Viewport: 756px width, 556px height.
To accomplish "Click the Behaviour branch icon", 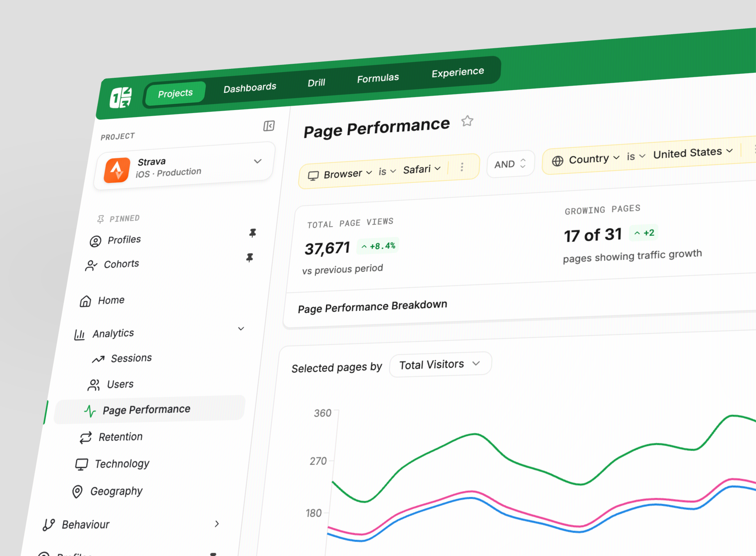I will pyautogui.click(x=49, y=525).
